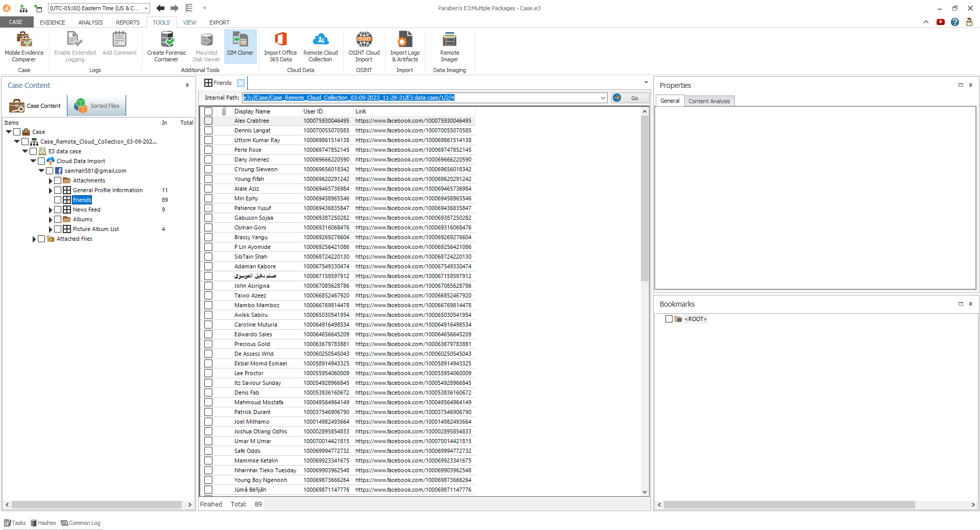
Task: Click the blue Go arrow icon
Action: 617,98
